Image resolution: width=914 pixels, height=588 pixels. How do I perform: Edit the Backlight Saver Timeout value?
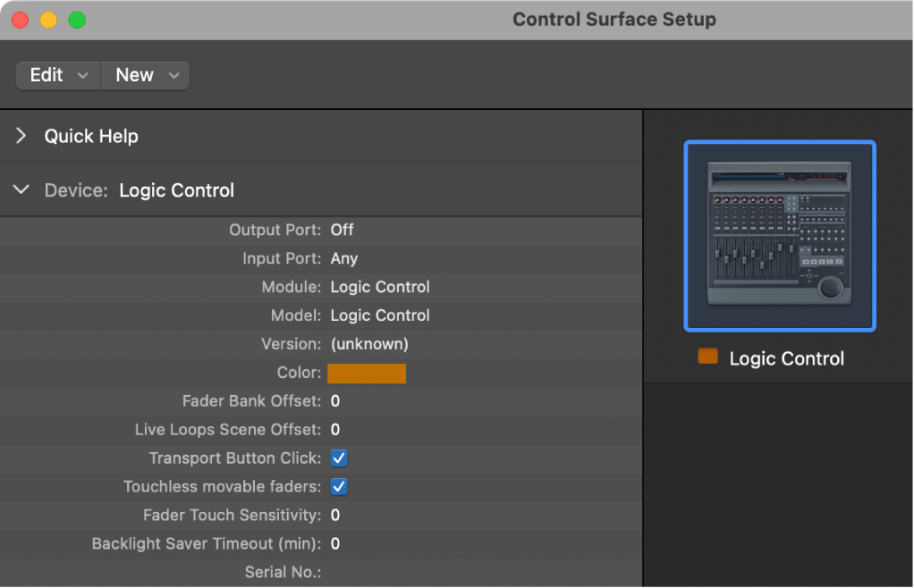pyautogui.click(x=336, y=543)
